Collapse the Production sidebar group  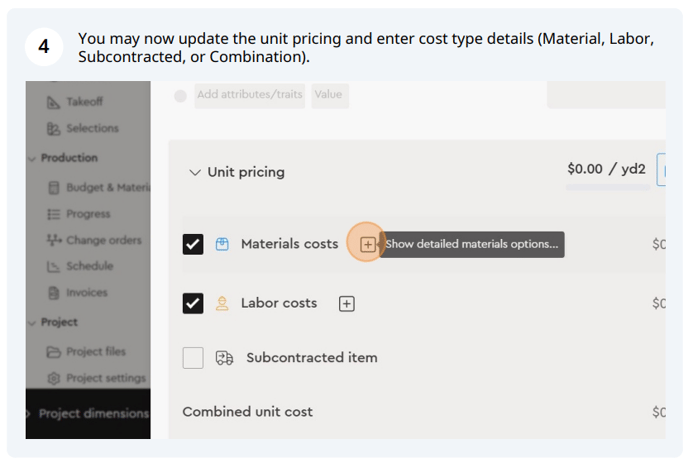tap(32, 158)
